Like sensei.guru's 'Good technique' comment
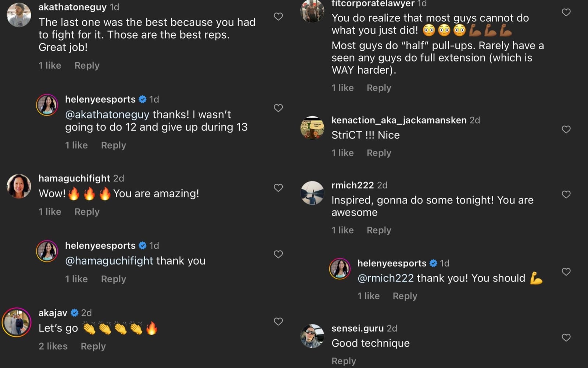Viewport: 588px width, 368px height. (x=566, y=337)
